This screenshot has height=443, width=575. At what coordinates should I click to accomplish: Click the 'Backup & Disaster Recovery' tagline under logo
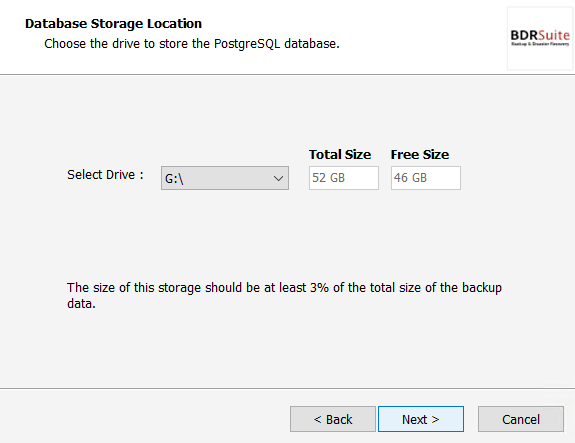pyautogui.click(x=540, y=44)
